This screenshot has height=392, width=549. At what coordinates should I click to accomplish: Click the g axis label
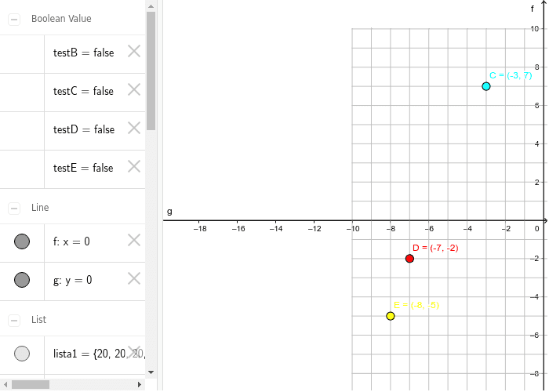point(169,212)
